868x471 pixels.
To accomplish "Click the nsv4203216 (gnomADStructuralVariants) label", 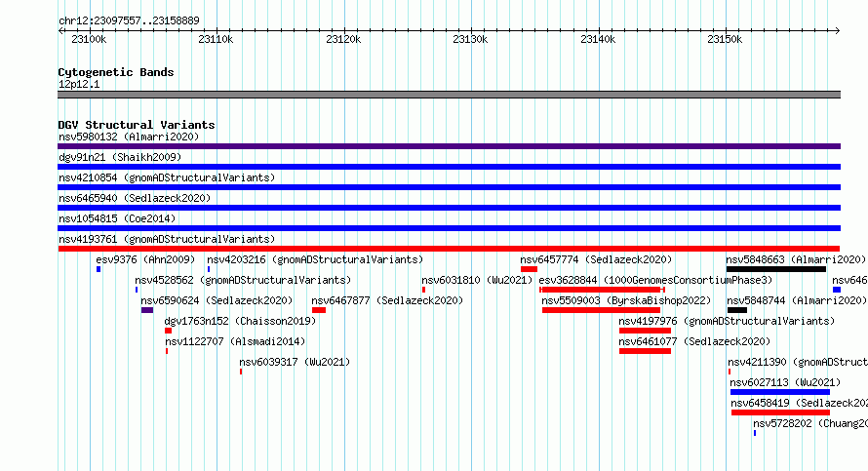I will click(315, 259).
